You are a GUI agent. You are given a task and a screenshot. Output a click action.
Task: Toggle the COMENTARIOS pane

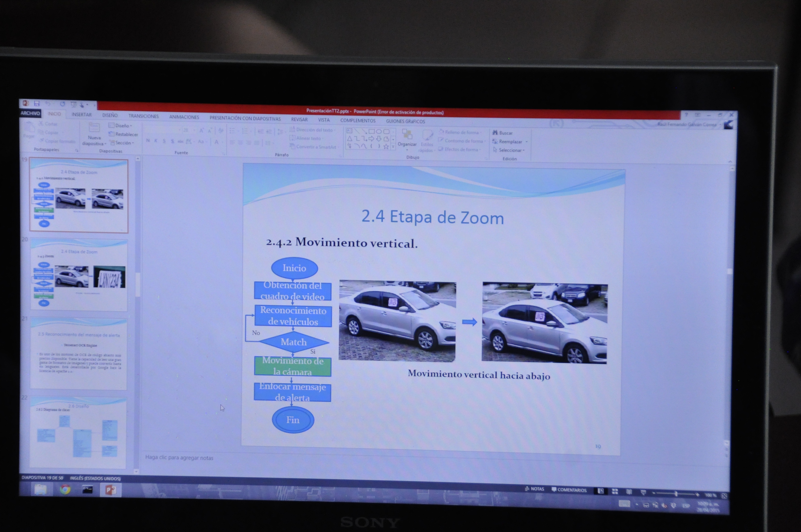569,490
